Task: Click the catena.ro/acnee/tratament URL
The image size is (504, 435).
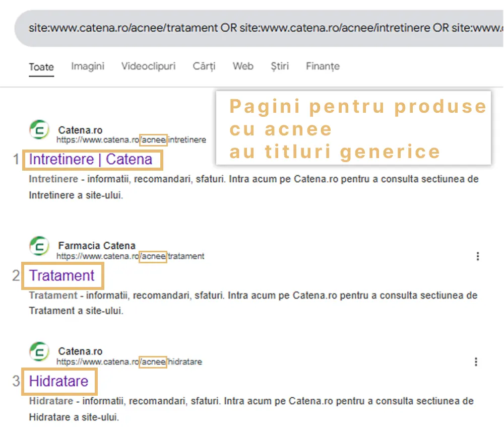Action: click(130, 256)
